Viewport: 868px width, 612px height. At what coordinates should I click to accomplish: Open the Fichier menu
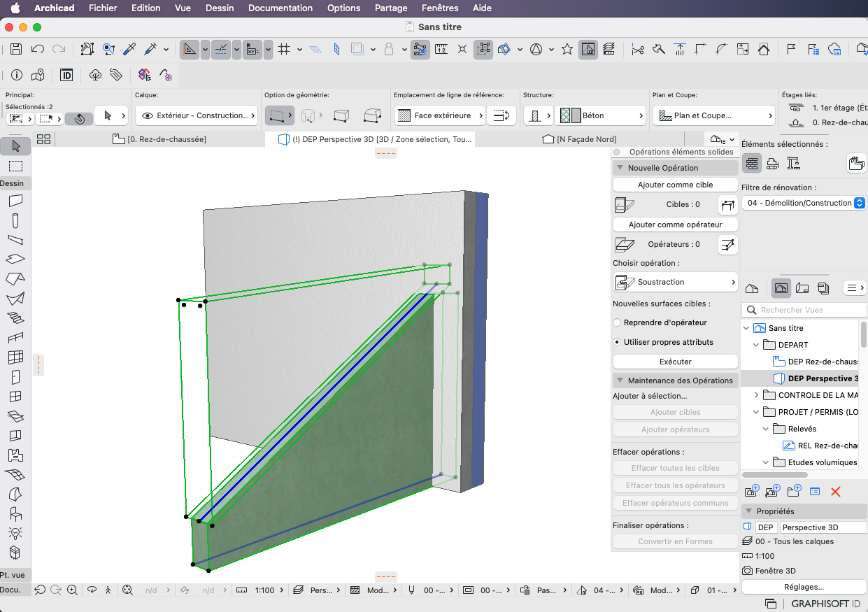tap(103, 8)
